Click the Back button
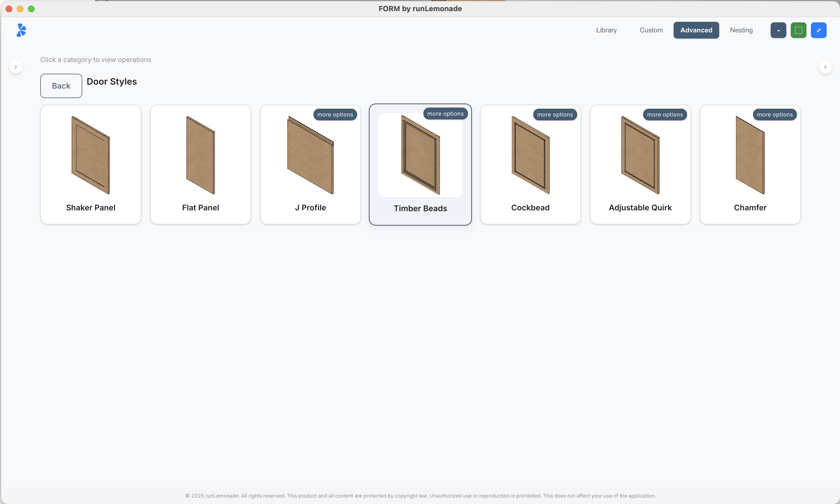The height and width of the screenshot is (504, 840). [x=61, y=85]
